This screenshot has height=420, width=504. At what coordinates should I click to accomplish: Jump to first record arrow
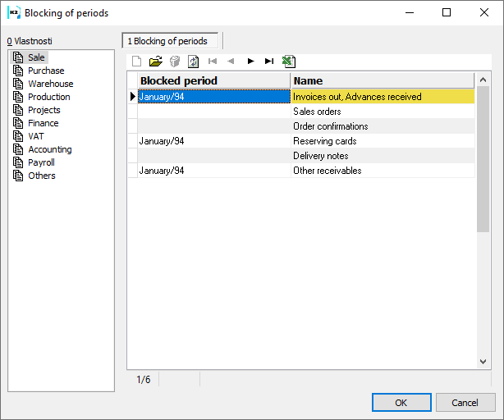click(213, 61)
